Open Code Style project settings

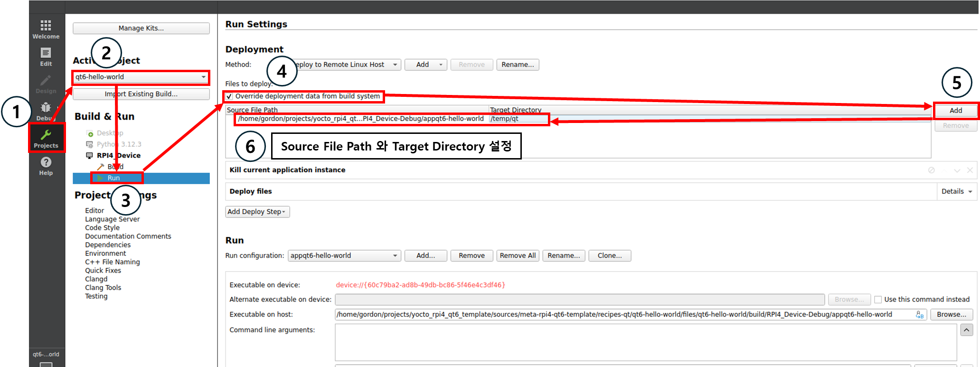click(102, 228)
